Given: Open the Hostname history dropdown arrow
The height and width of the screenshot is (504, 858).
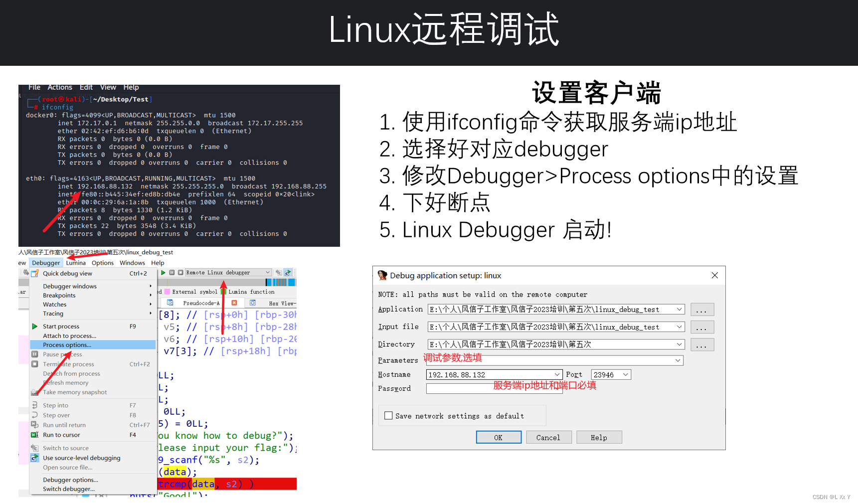Looking at the screenshot, I should coord(557,374).
